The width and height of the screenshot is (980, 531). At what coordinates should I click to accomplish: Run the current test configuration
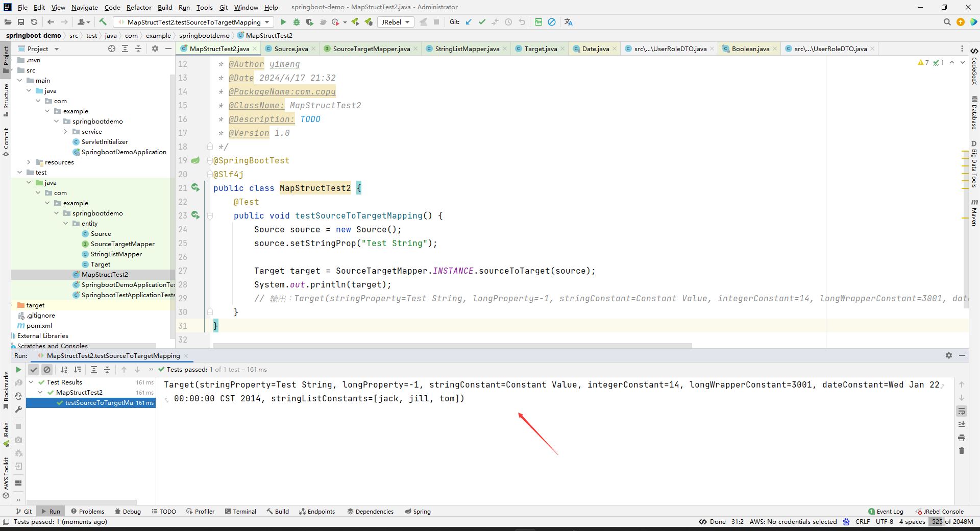click(283, 22)
